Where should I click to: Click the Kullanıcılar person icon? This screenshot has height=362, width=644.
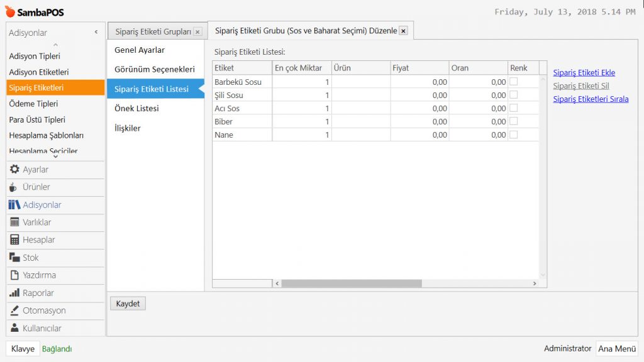[14, 328]
